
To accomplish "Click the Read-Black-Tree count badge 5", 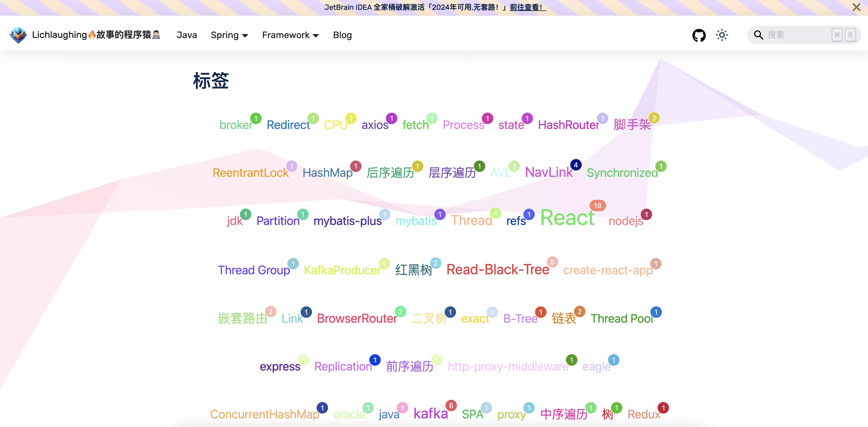I will pos(552,262).
